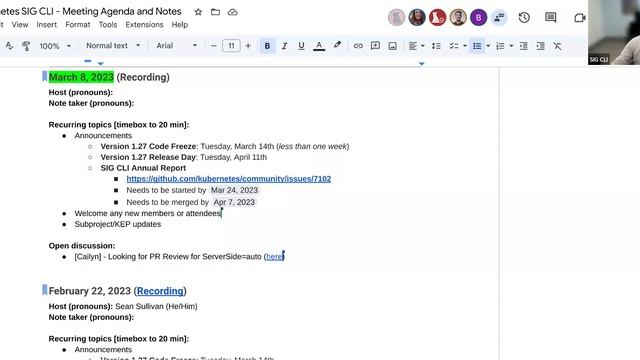Click the highlighted March 8, 2023 heading
This screenshot has height=360, width=640.
(x=81, y=77)
